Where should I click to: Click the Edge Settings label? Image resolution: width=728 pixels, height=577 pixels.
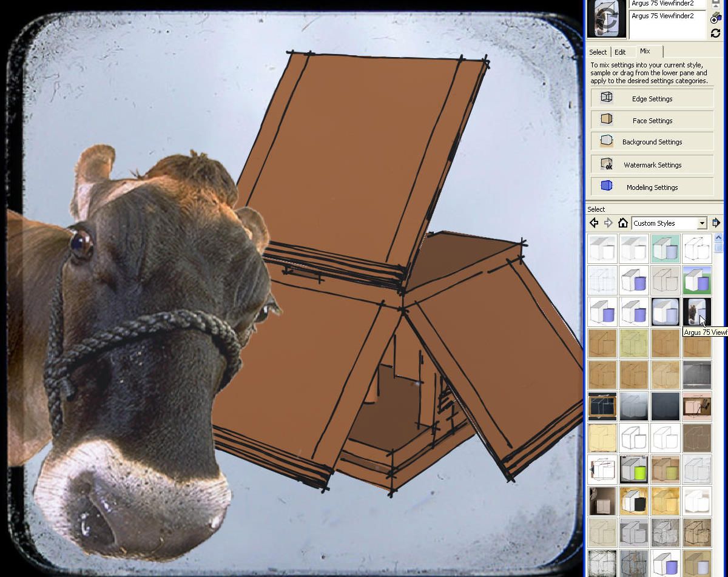pos(652,99)
